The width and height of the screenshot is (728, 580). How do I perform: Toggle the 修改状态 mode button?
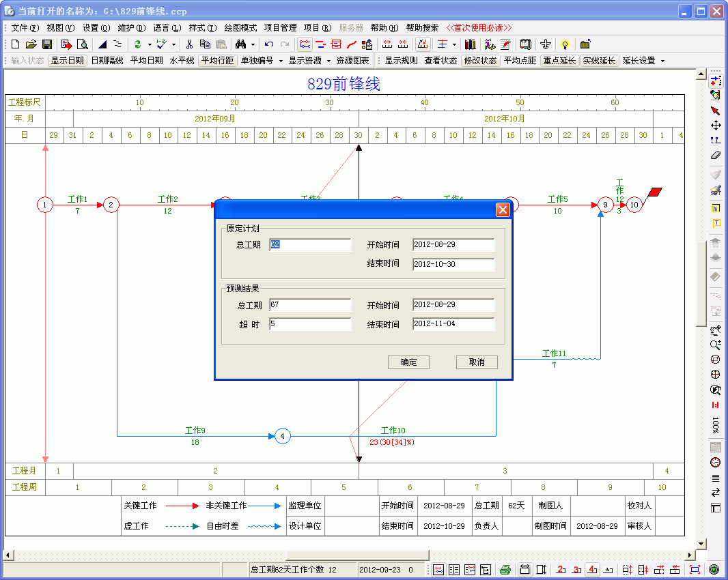(480, 61)
